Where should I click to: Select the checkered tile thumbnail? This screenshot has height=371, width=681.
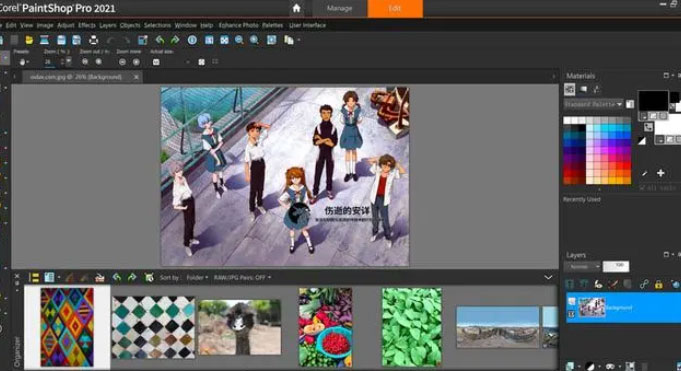[x=153, y=327]
